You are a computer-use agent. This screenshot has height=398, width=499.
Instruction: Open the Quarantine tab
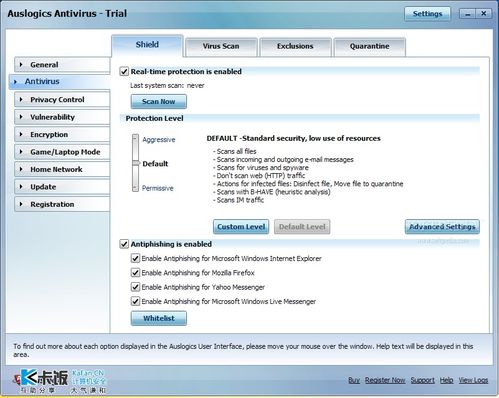point(369,46)
